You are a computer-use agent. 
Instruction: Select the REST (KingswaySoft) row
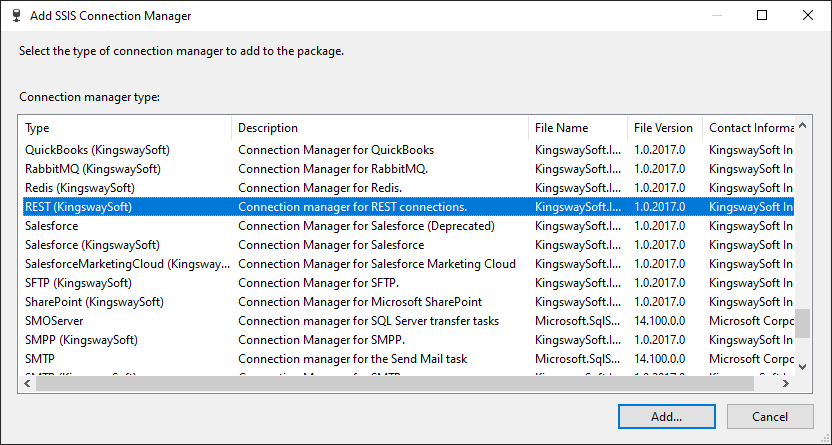[408, 207]
